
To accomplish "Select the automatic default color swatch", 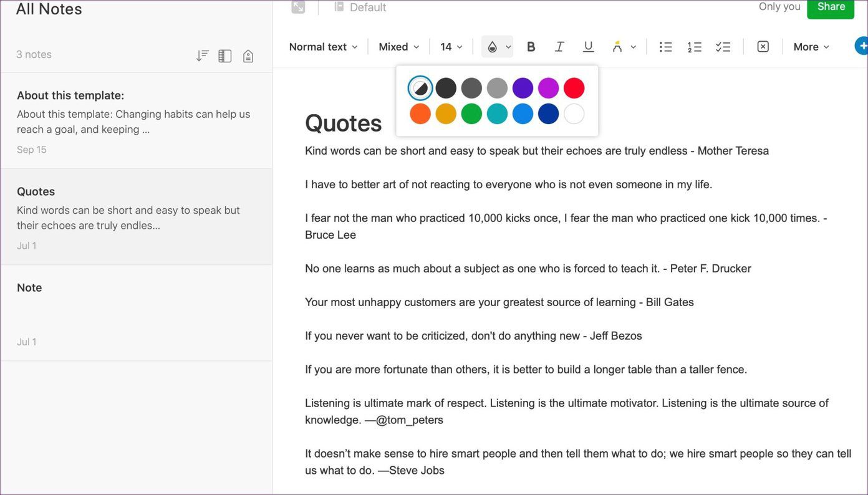I will click(420, 89).
